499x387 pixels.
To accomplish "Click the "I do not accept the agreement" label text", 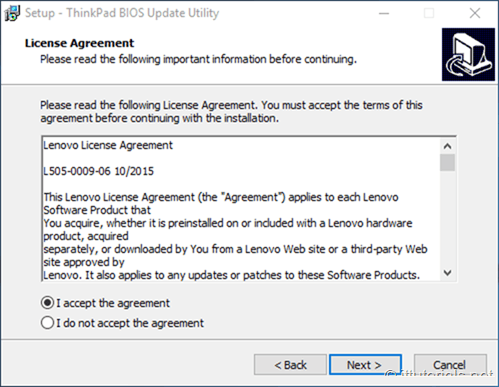I will tap(130, 323).
